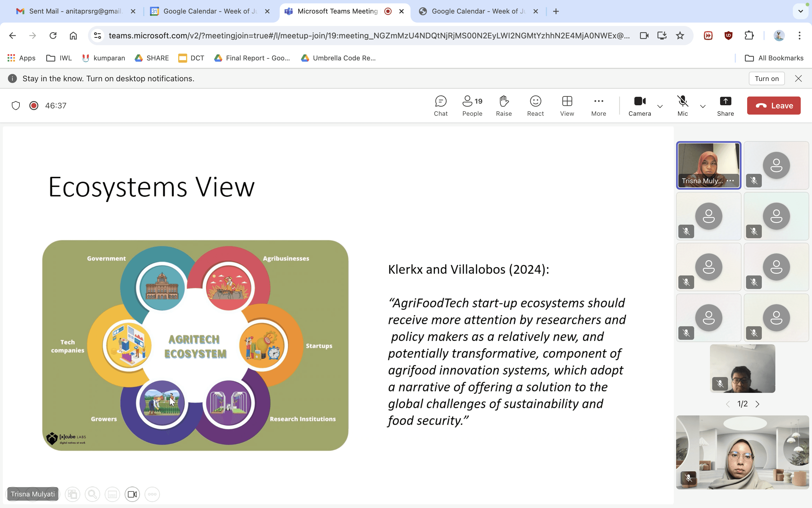Go back to the previous page
Viewport: 812px width, 508px height.
pos(12,36)
